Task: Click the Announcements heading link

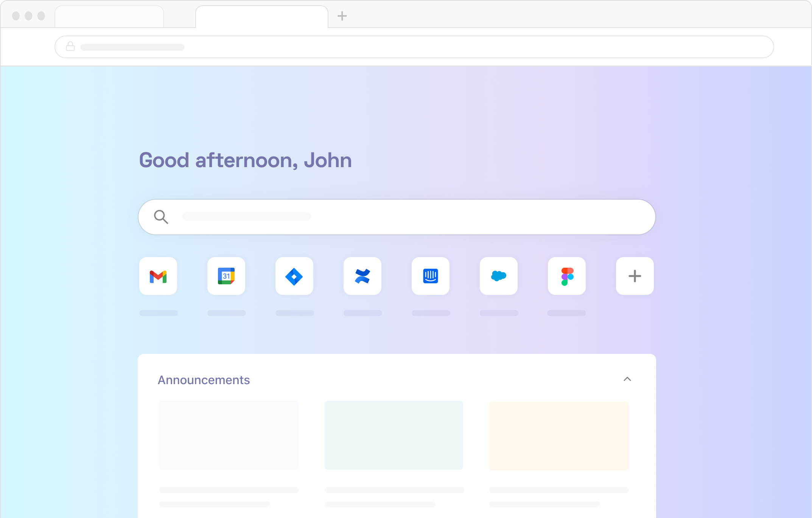Action: [x=204, y=380]
